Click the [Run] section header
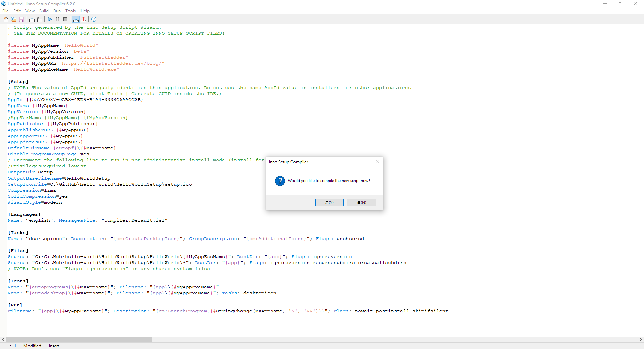 [15, 305]
